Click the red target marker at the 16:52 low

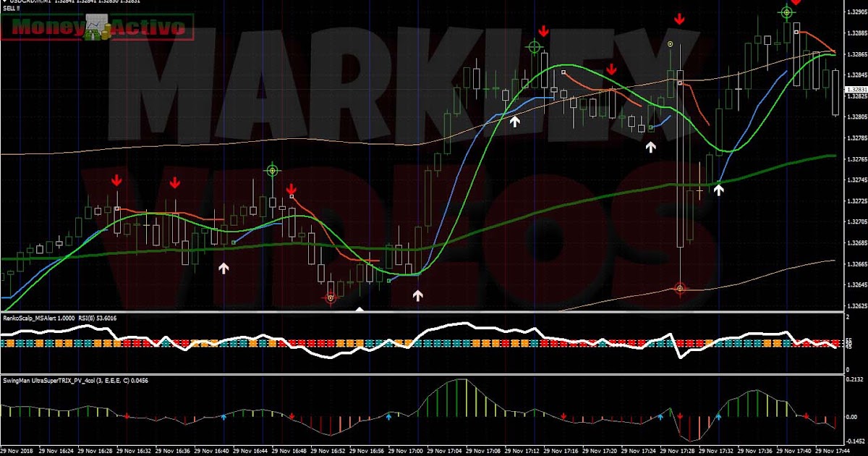click(x=331, y=297)
